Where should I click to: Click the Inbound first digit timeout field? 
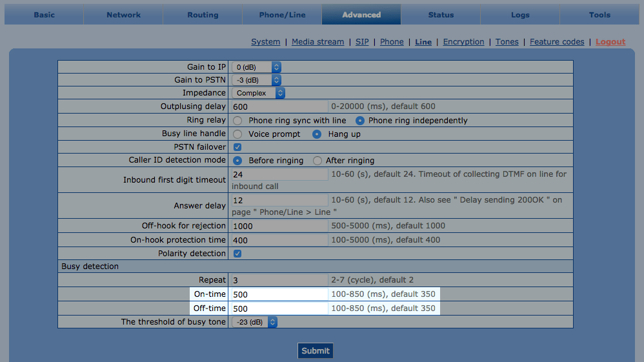[279, 175]
